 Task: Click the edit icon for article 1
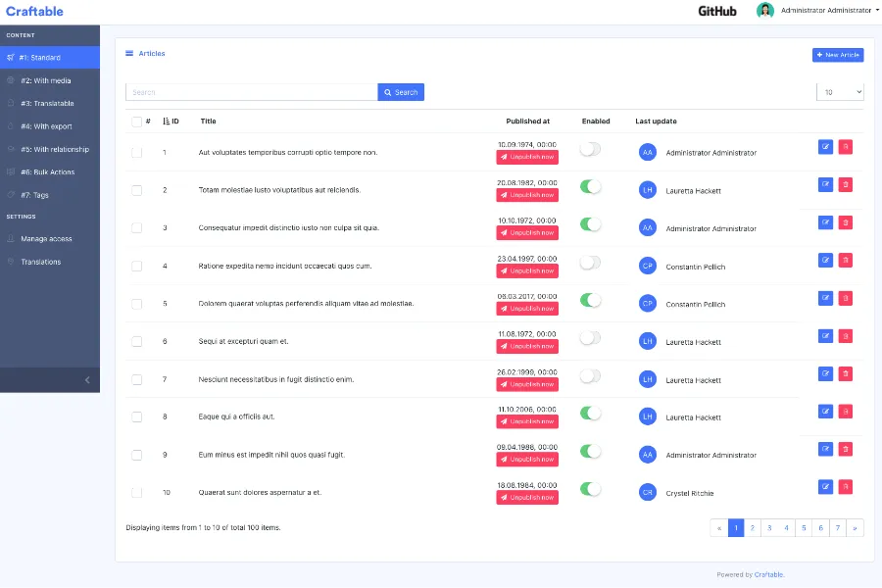pos(825,147)
